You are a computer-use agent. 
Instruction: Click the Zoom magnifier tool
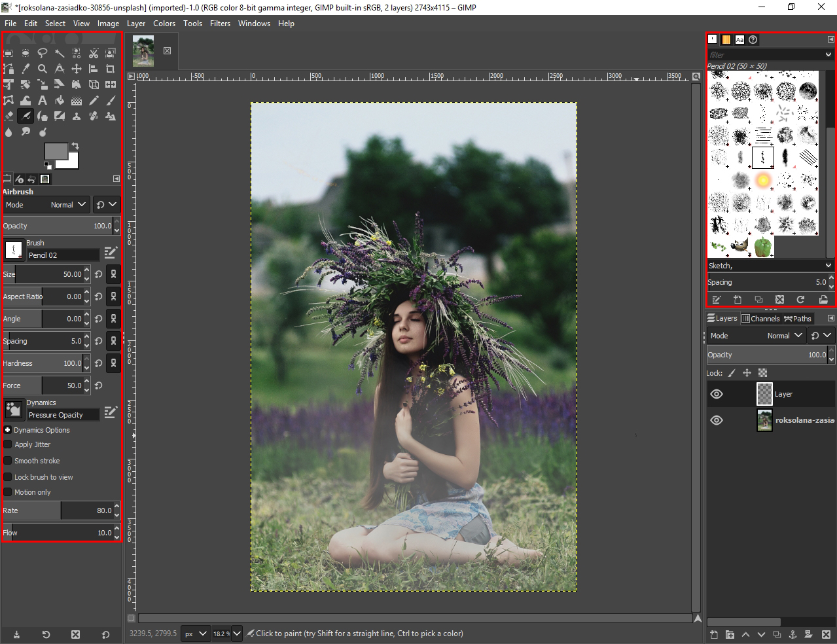tap(43, 69)
